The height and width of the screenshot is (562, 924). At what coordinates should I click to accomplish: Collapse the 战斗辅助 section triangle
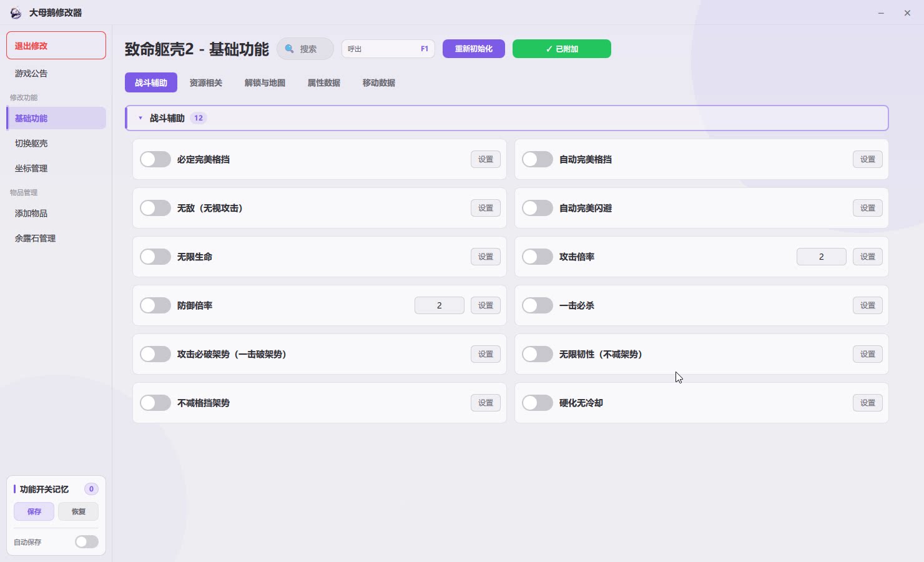140,118
